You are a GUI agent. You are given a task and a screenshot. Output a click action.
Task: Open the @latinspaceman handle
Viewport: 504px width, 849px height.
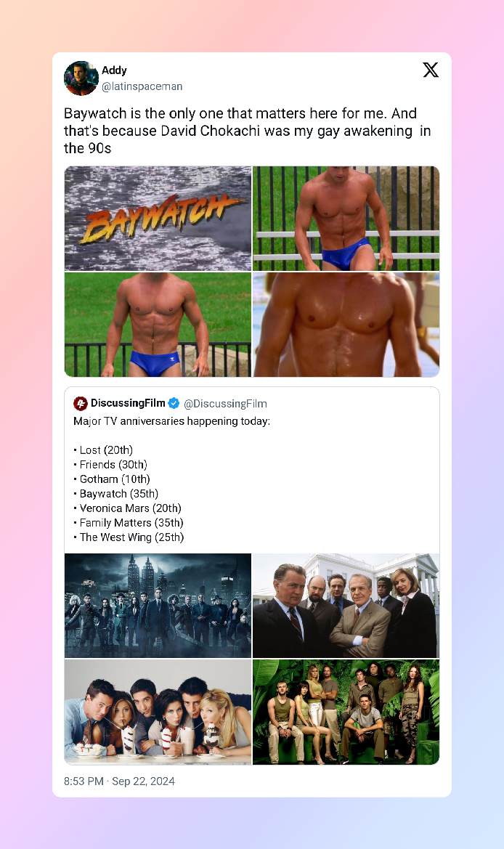tap(142, 86)
